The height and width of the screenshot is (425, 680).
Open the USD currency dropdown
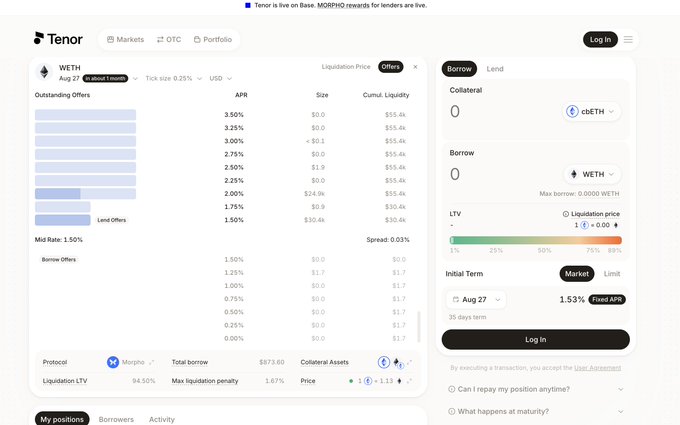click(220, 78)
